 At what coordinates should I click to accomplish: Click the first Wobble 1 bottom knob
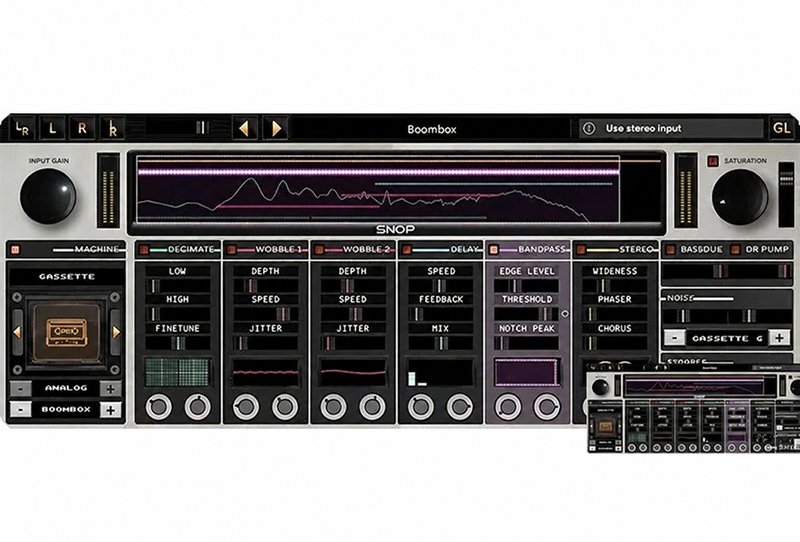pos(246,407)
